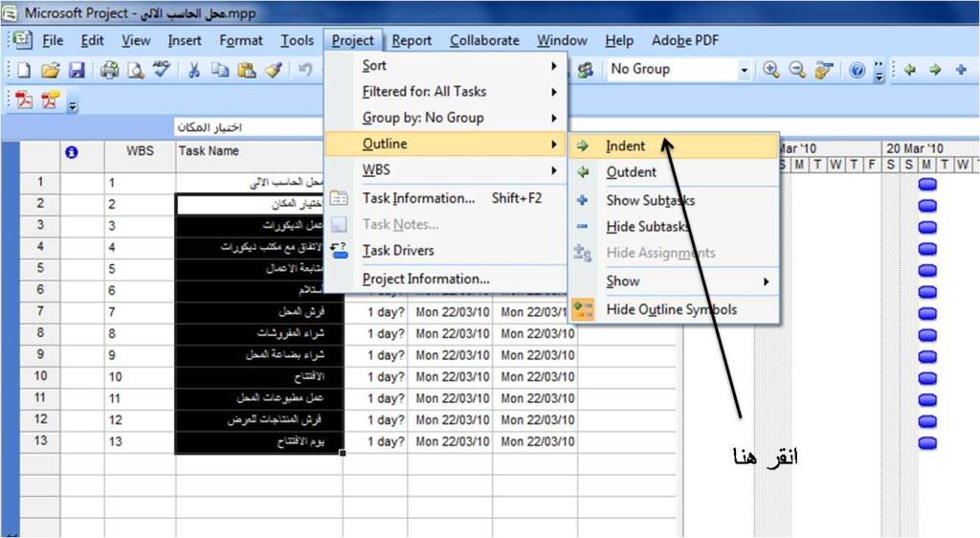This screenshot has height=538, width=980.
Task: Select row 7 header
Action: click(x=40, y=311)
